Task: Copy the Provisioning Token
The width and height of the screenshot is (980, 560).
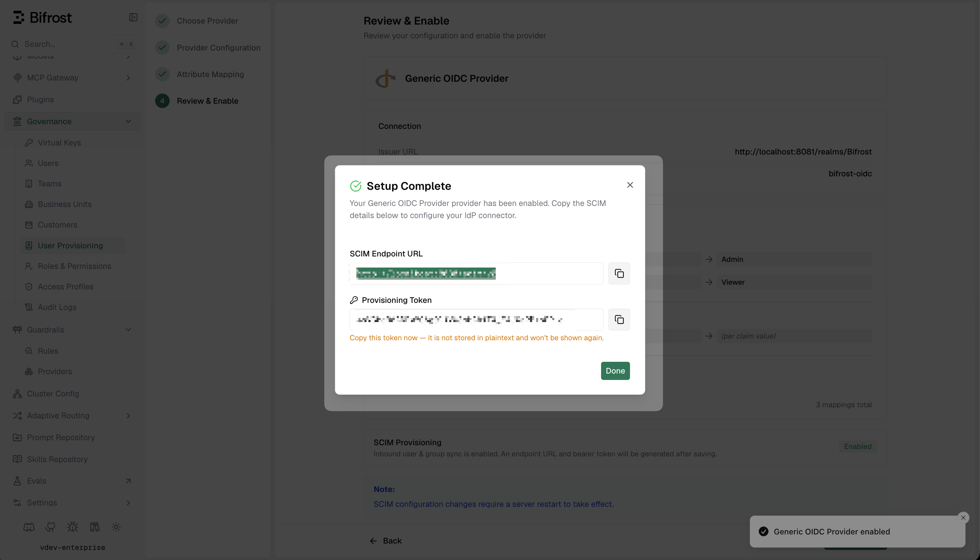Action: click(619, 320)
